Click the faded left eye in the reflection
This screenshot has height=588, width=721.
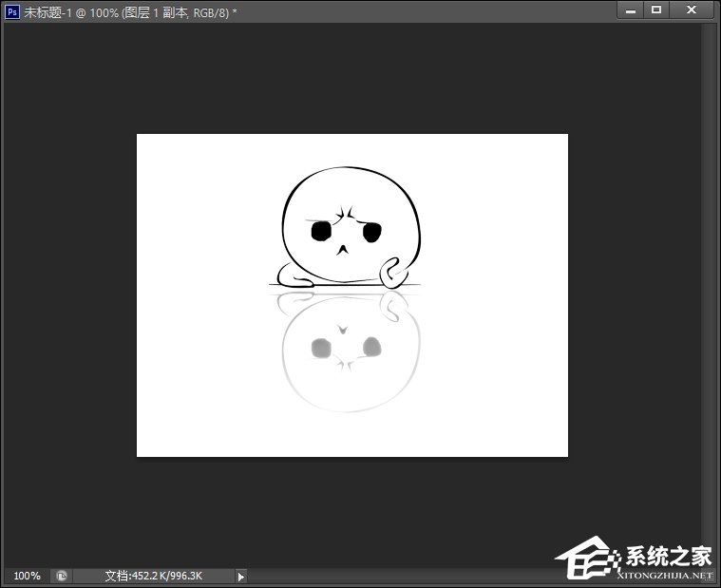point(321,349)
